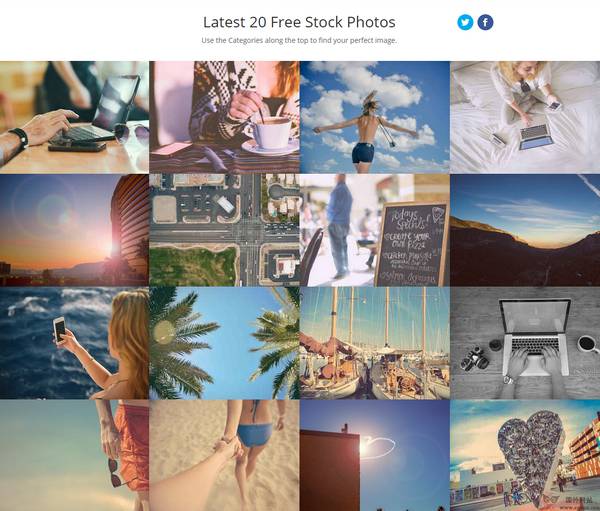The height and width of the screenshot is (511, 600).
Task: Open the black and white laptop desk photo
Action: click(x=525, y=343)
